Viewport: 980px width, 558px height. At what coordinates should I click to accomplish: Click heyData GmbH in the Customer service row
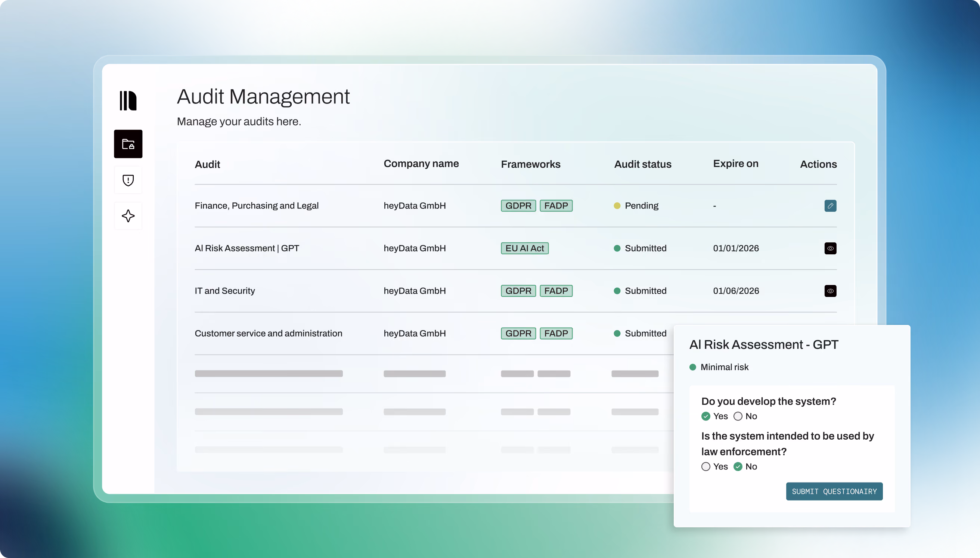pyautogui.click(x=415, y=334)
